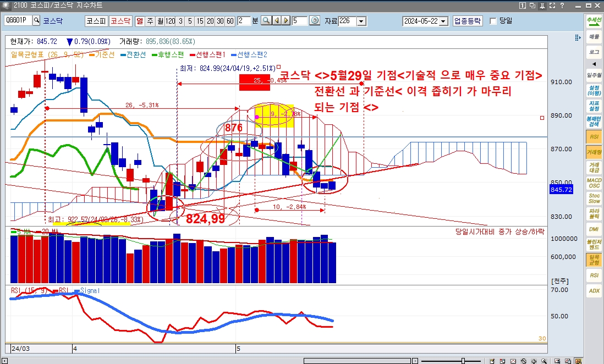
Task: Click the right arrow navigation icon in toolbar
Action: [x=285, y=21]
